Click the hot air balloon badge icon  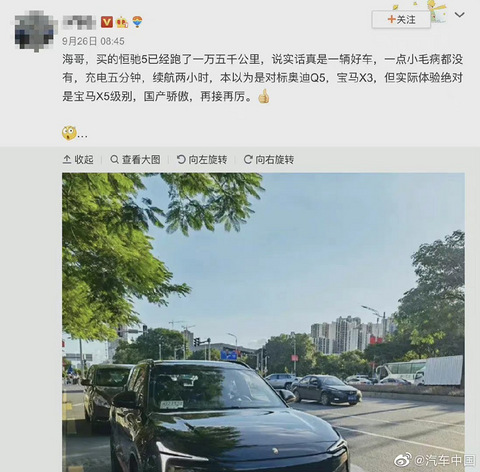click(x=137, y=22)
